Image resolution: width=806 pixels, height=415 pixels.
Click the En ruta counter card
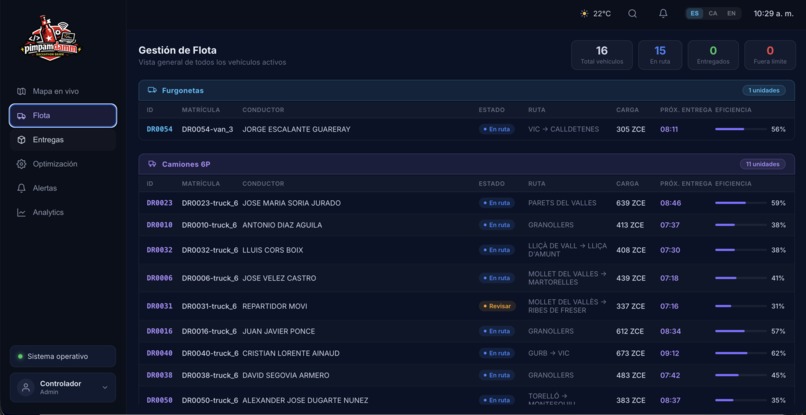pyautogui.click(x=660, y=55)
